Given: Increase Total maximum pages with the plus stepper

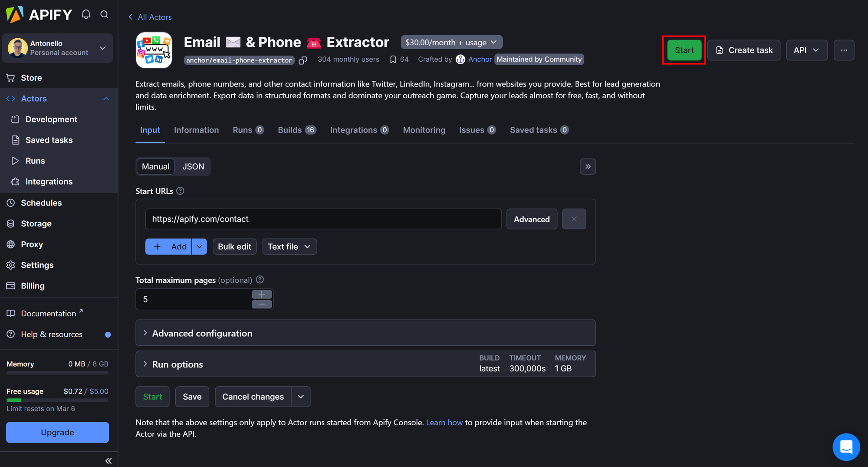Looking at the screenshot, I should (261, 294).
